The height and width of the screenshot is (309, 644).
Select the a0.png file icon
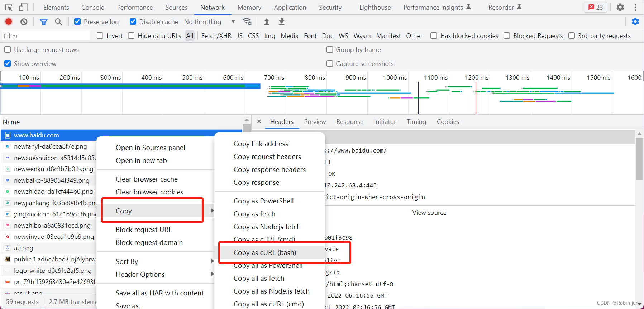click(8, 248)
